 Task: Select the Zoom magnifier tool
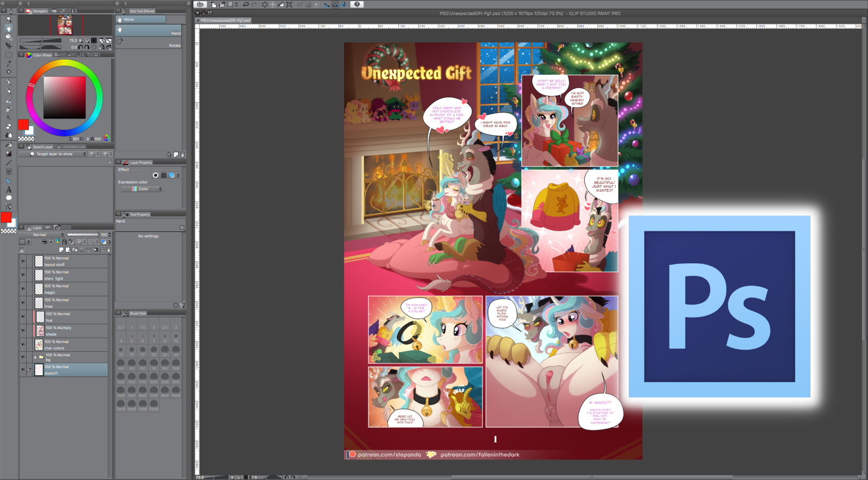[9, 19]
